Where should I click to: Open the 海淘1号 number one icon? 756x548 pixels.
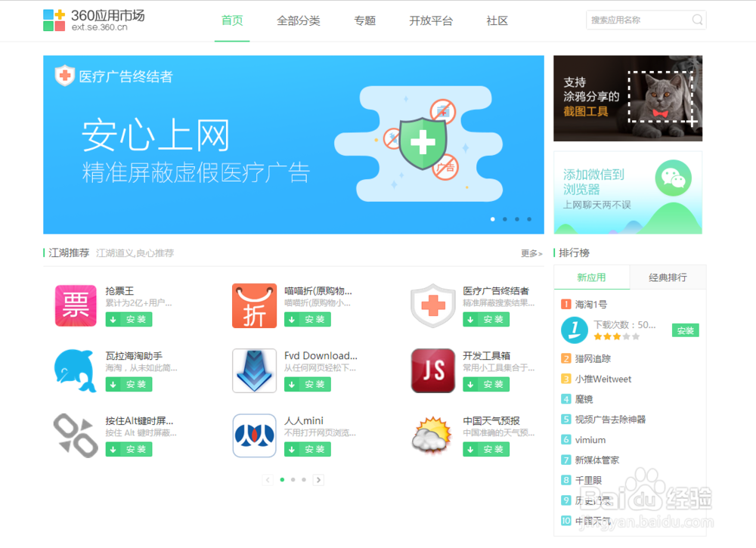pos(574,330)
